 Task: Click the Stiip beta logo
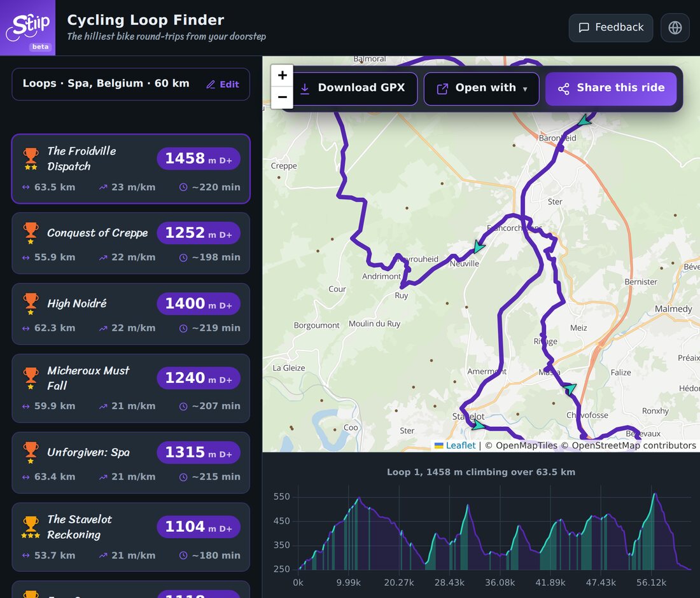tap(27, 27)
